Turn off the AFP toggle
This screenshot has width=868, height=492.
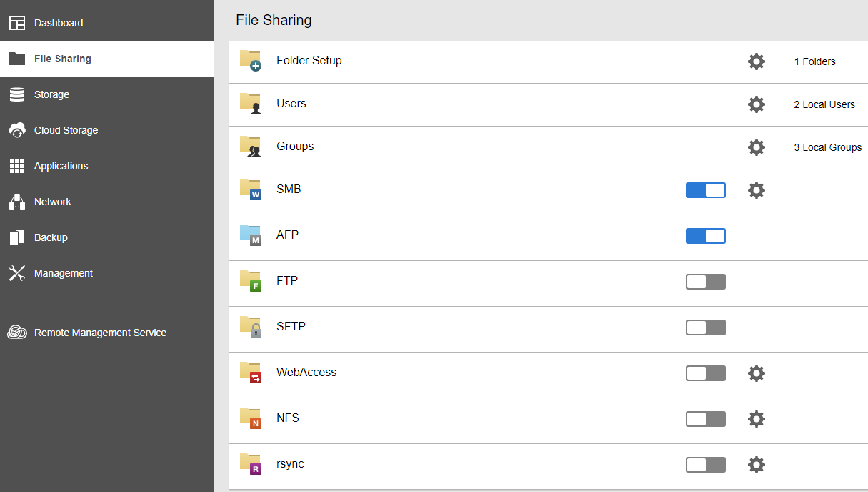pyautogui.click(x=705, y=236)
